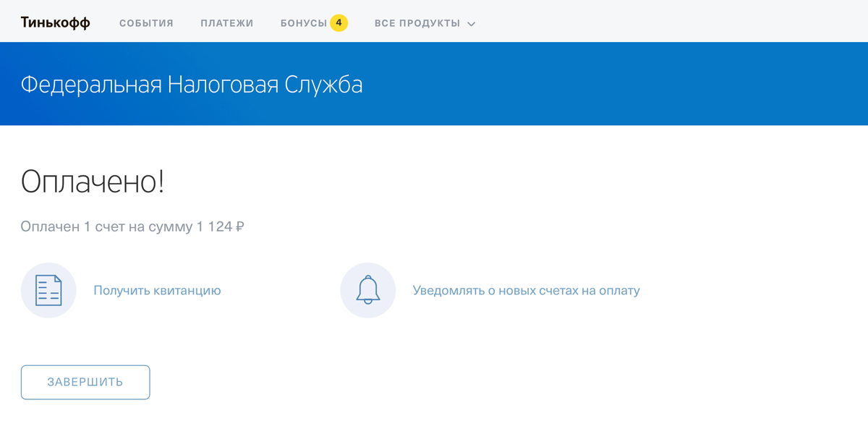Open the Получить квитанцию link
The image size is (868, 434).
(x=157, y=291)
